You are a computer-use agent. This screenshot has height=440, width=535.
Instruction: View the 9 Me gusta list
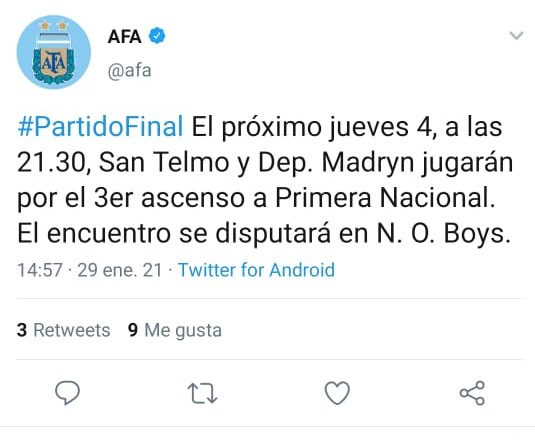click(175, 330)
